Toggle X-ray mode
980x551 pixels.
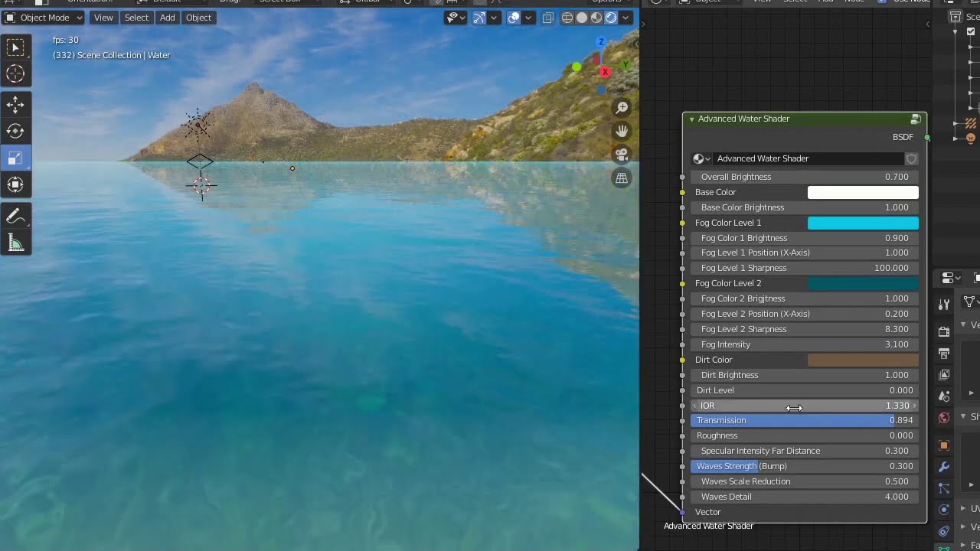[x=547, y=18]
